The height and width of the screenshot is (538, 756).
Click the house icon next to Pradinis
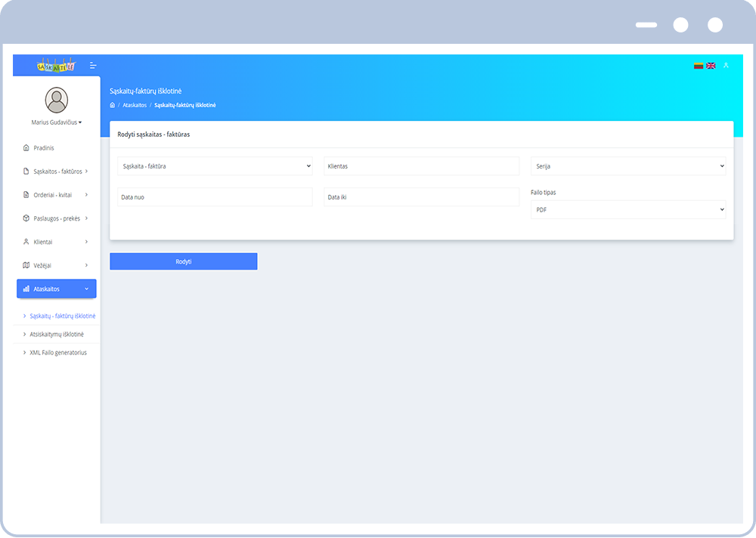tap(26, 147)
